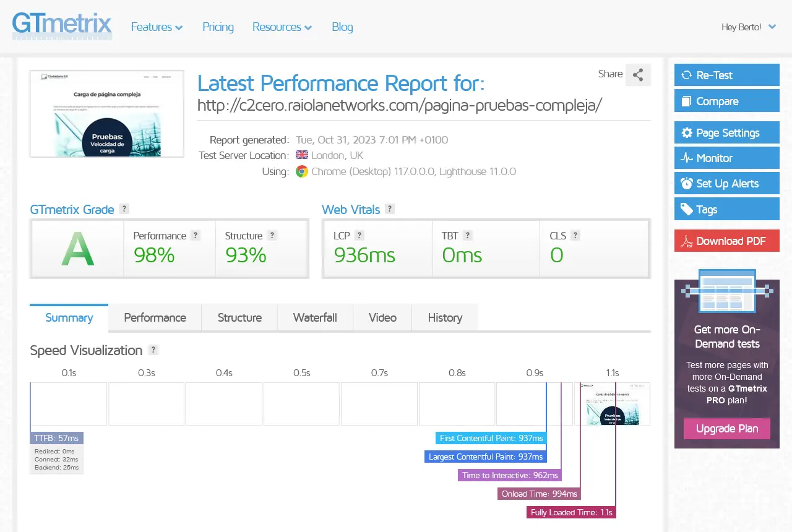This screenshot has width=792, height=532.
Task: Click the Tags button
Action: (x=727, y=209)
